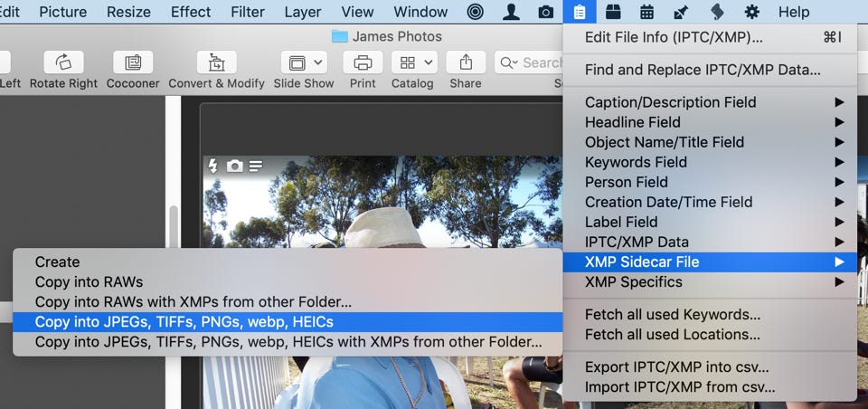Select Export IPTC/XMP into csv...
This screenshot has width=868, height=409.
(676, 367)
